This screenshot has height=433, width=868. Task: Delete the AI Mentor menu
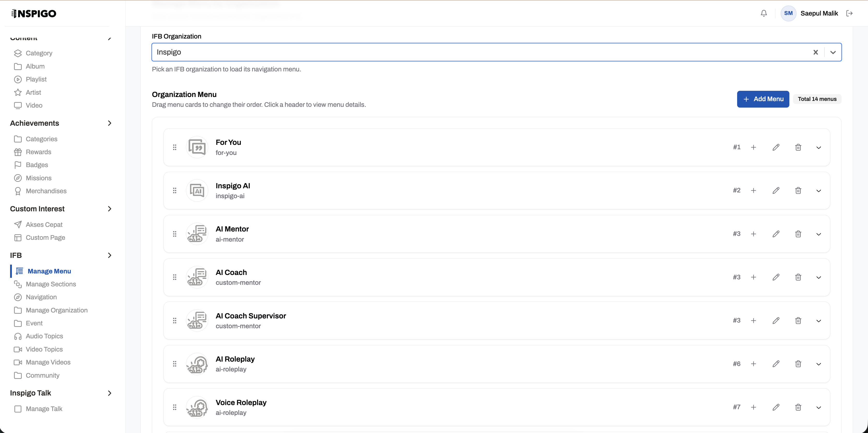click(798, 234)
